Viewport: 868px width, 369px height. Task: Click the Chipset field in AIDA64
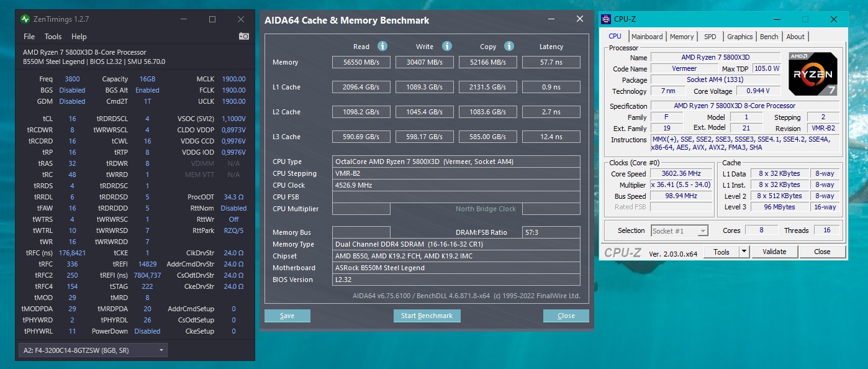coord(456,256)
